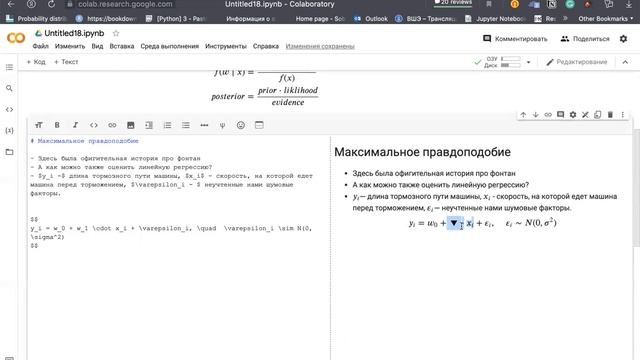Add a numbered list in text cell

[x=167, y=125]
